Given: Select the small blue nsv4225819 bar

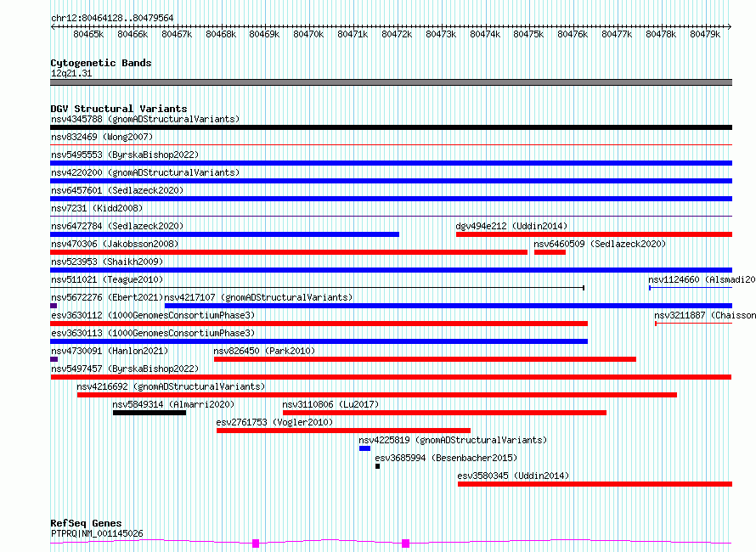Looking at the screenshot, I should [364, 448].
